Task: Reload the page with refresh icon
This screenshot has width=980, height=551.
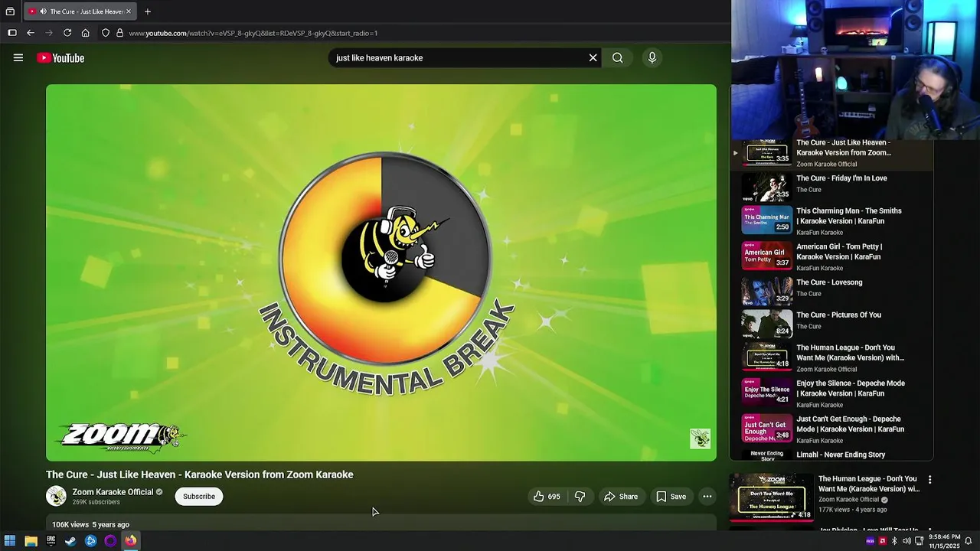Action: pyautogui.click(x=67, y=33)
